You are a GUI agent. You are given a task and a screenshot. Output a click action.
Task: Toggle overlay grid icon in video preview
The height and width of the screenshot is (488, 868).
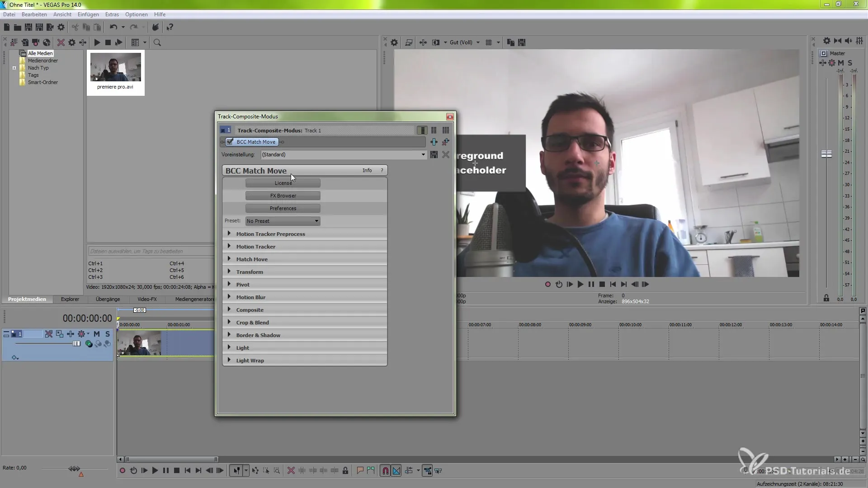pyautogui.click(x=489, y=42)
